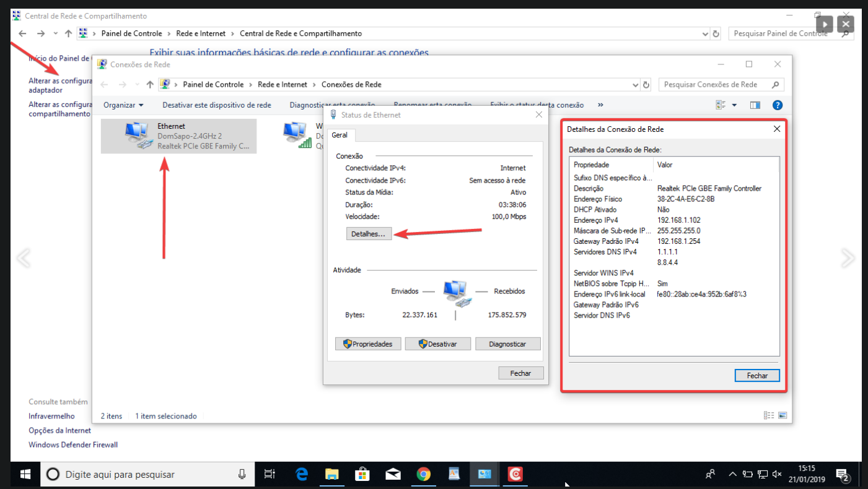The image size is (868, 489).
Task: Open address history dropdown in Central de Rede
Action: point(705,33)
